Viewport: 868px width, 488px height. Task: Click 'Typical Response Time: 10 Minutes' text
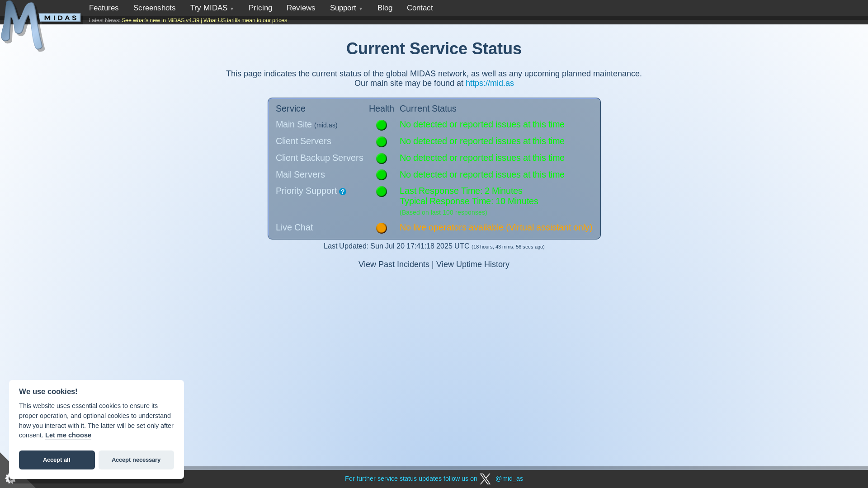point(469,201)
